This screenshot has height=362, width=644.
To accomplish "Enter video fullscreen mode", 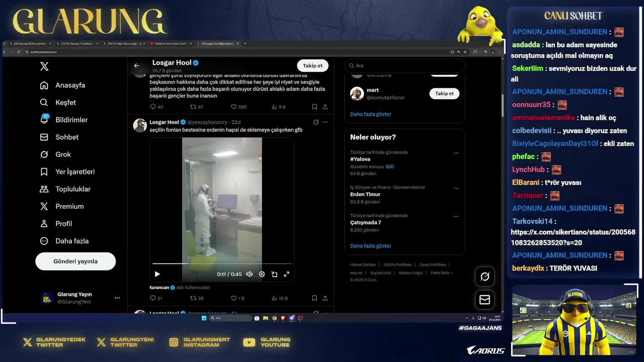I will click(x=287, y=274).
